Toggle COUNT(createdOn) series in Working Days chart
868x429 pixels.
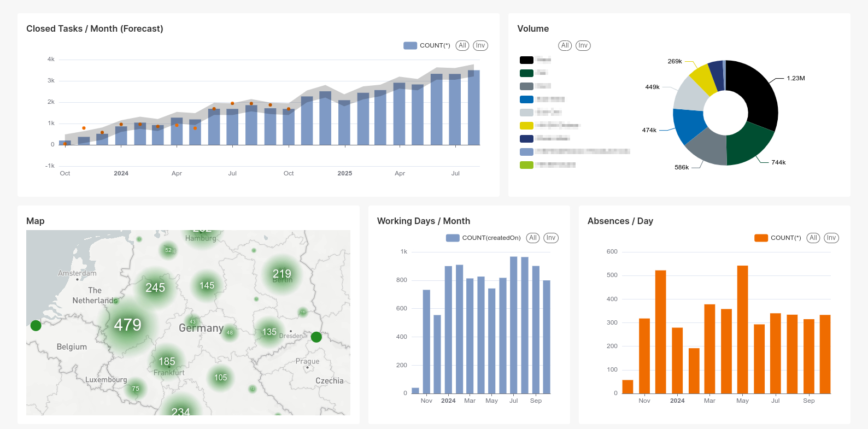[483, 238]
